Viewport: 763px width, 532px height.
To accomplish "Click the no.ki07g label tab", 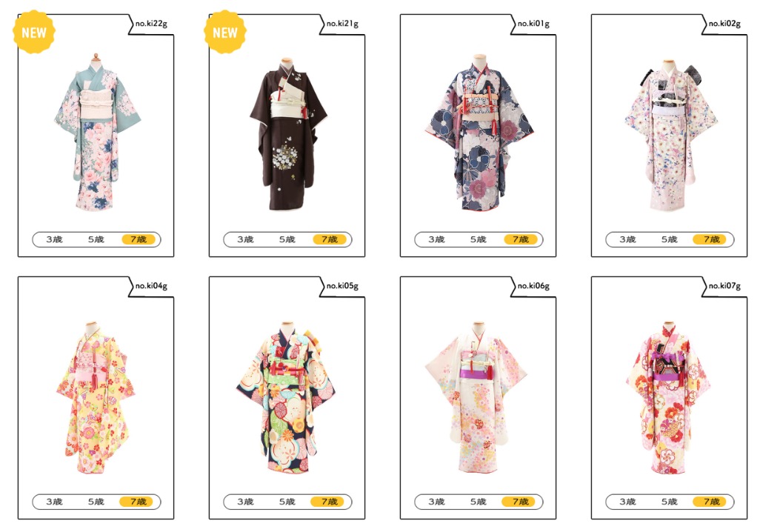I will pos(725,286).
